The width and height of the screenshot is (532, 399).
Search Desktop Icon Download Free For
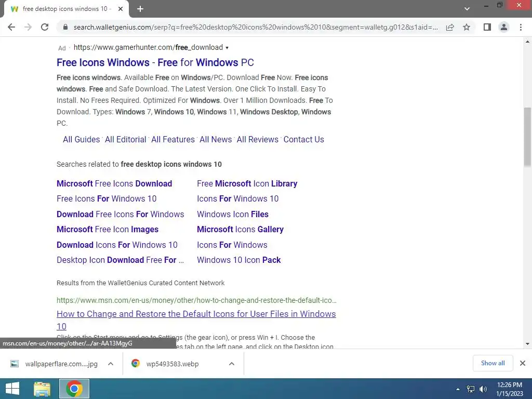120,260
